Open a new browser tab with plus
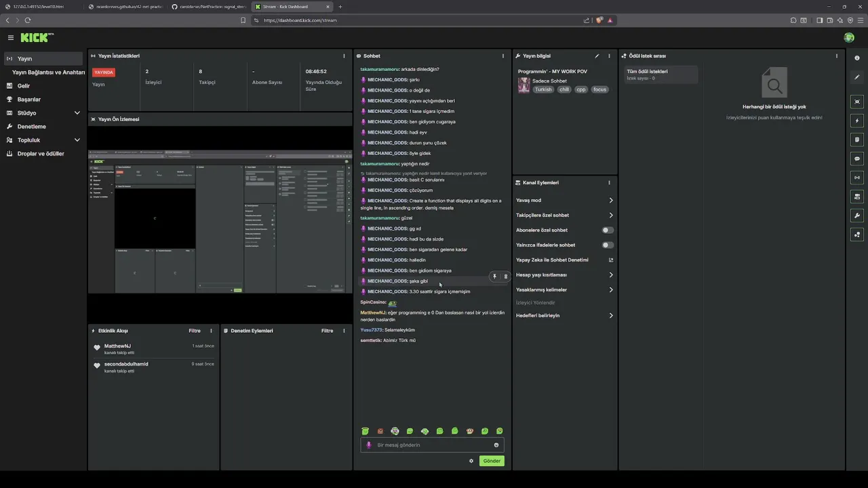The image size is (868, 488). coord(340,7)
